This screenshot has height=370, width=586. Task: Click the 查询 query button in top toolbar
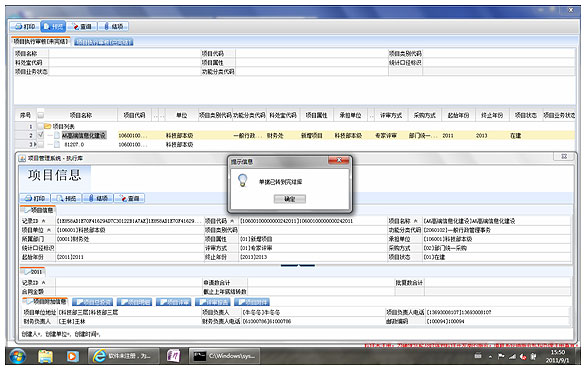click(x=82, y=27)
